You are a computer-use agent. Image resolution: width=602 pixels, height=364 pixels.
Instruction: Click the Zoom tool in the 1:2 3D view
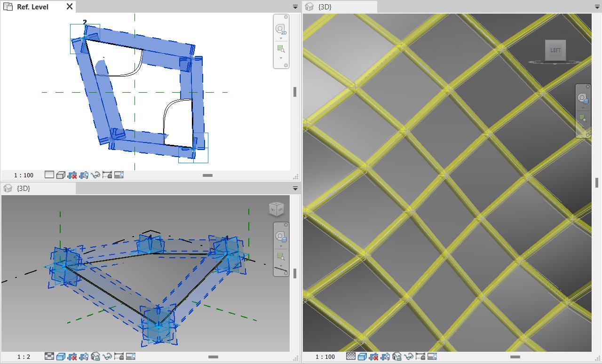click(281, 256)
